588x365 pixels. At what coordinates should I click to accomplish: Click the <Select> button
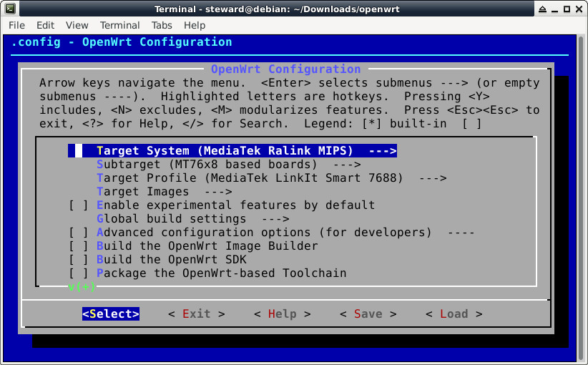111,314
